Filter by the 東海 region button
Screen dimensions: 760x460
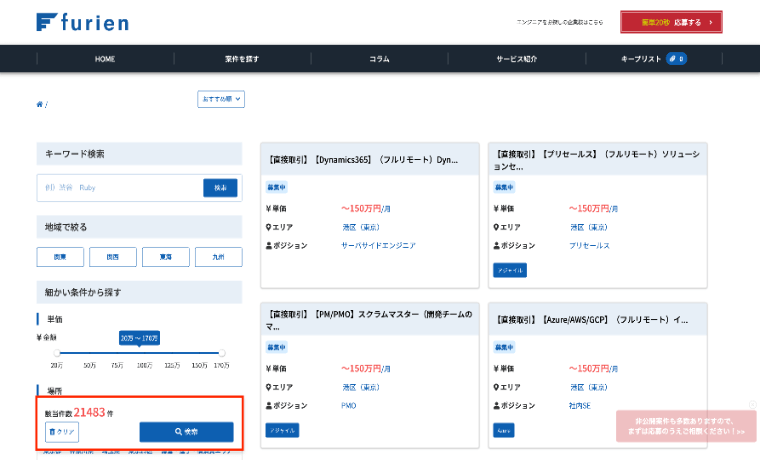point(166,257)
